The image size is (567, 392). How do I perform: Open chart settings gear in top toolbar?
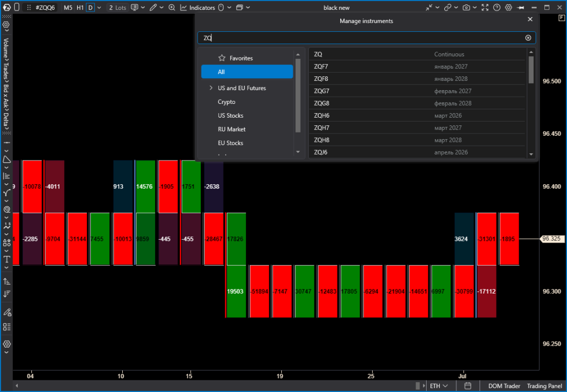tap(509, 7)
